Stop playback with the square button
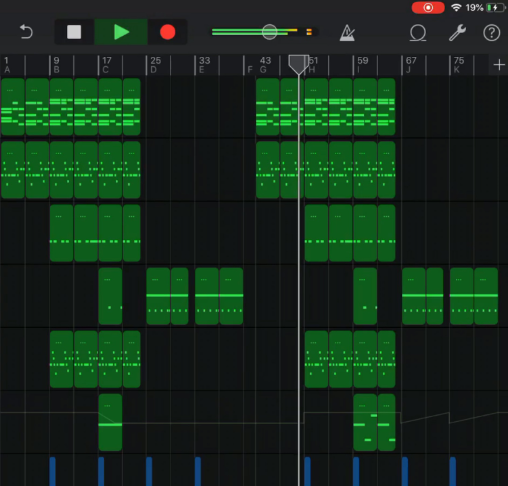The height and width of the screenshot is (486, 508). 74,32
